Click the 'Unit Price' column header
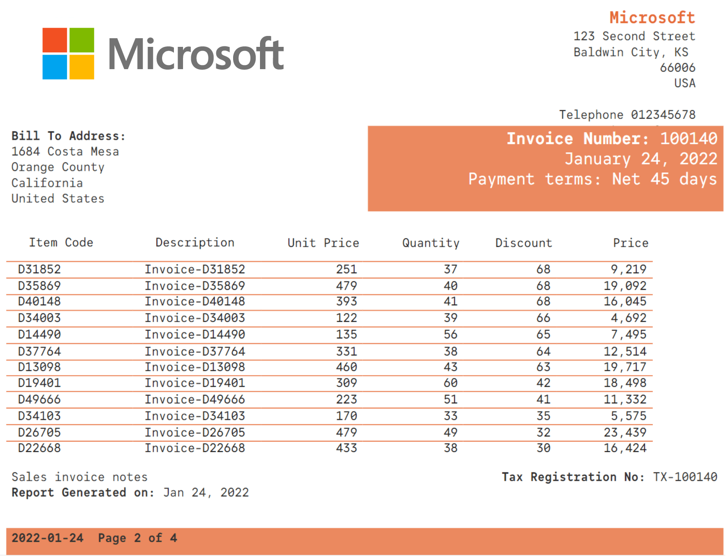The height and width of the screenshot is (560, 728). [323, 243]
